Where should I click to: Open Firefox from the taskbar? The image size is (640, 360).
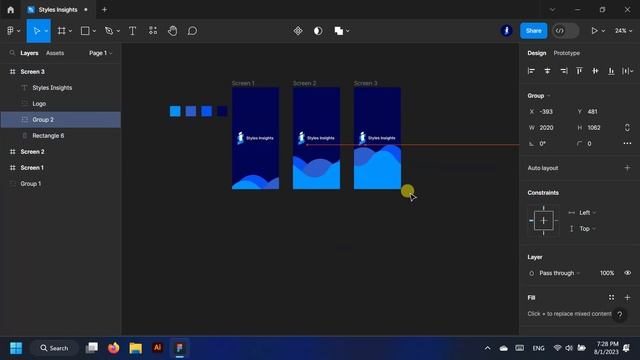(113, 348)
